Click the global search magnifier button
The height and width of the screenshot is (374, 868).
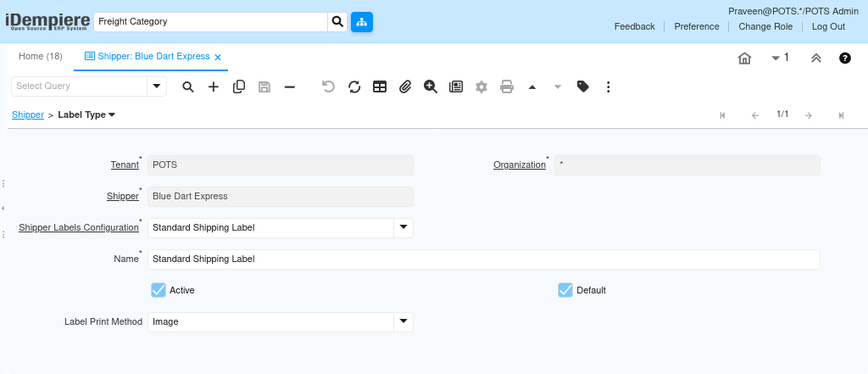tap(337, 22)
